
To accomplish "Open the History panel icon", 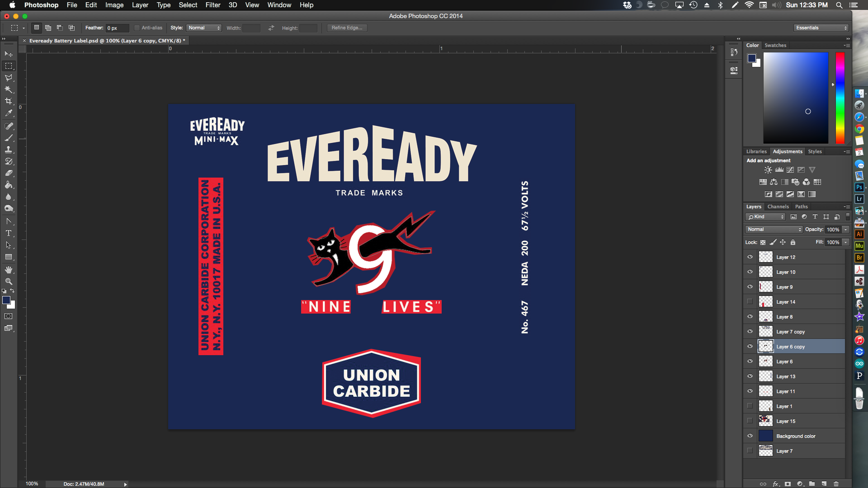I will coord(734,52).
